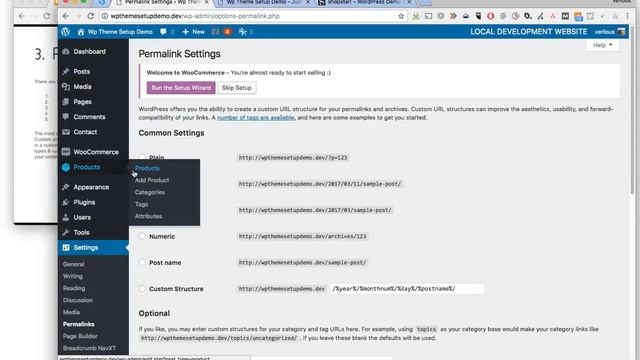The width and height of the screenshot is (640, 360).
Task: Select the Numeric permalink radio button
Action: (142, 236)
